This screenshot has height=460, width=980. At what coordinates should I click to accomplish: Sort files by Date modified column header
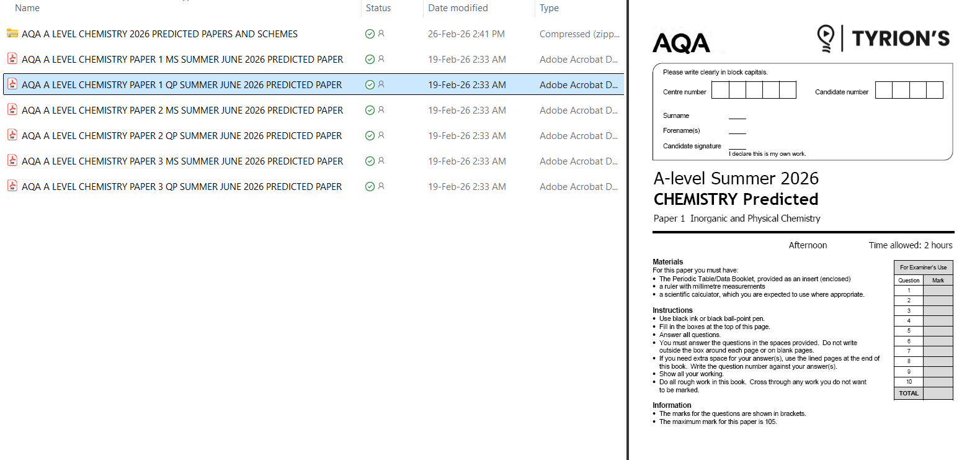pos(458,8)
